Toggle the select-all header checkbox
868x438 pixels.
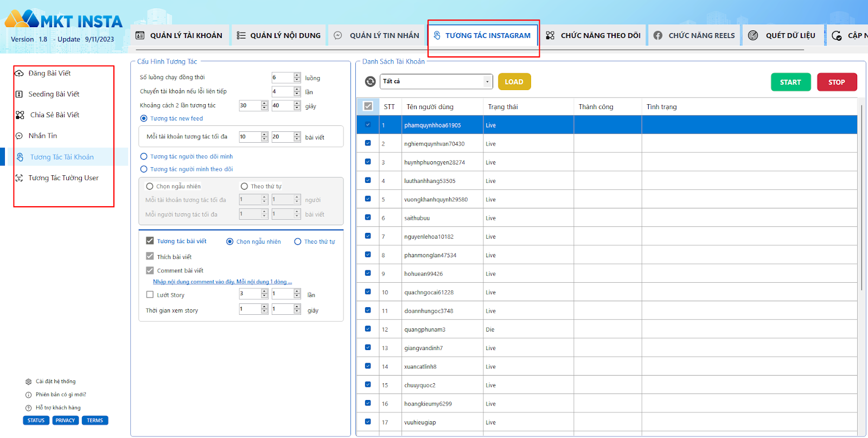(x=368, y=106)
